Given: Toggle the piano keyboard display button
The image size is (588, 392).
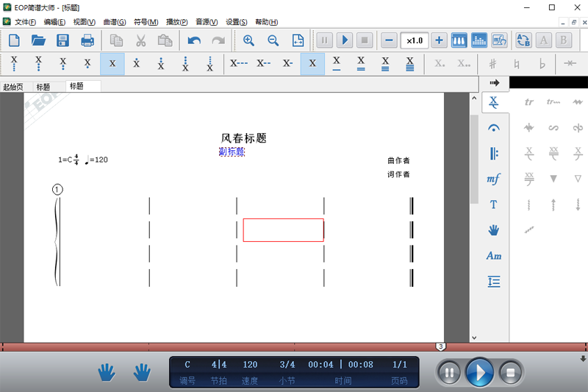Looking at the screenshot, I should [459, 40].
